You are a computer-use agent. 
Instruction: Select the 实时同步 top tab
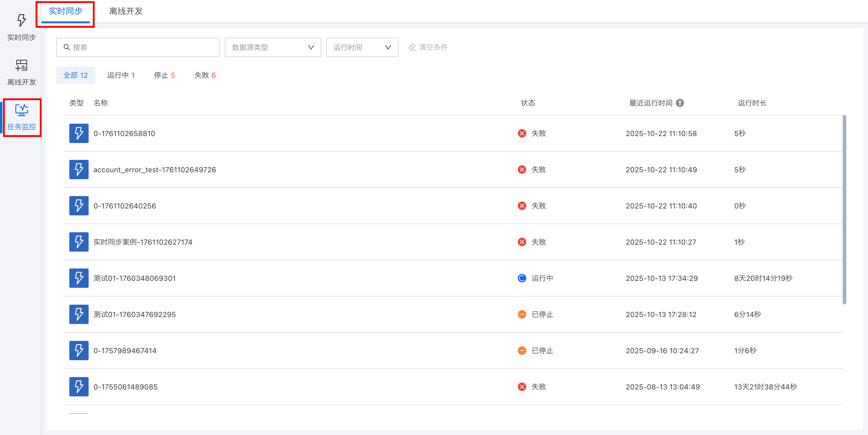pyautogui.click(x=65, y=11)
